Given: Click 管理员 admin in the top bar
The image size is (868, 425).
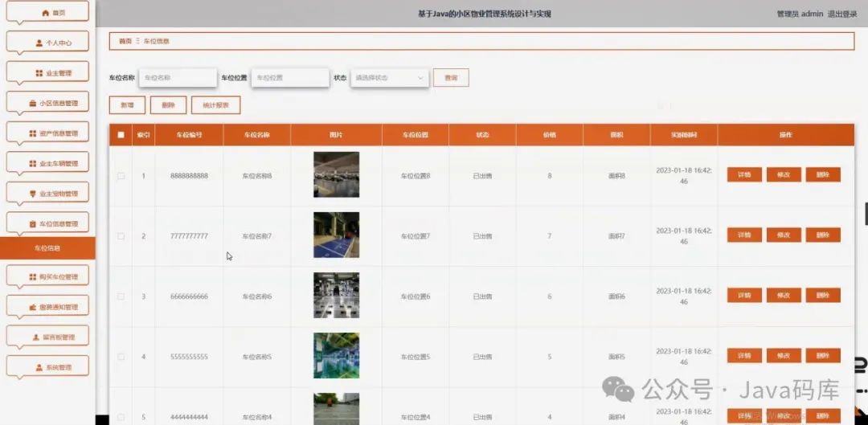Looking at the screenshot, I should point(800,14).
